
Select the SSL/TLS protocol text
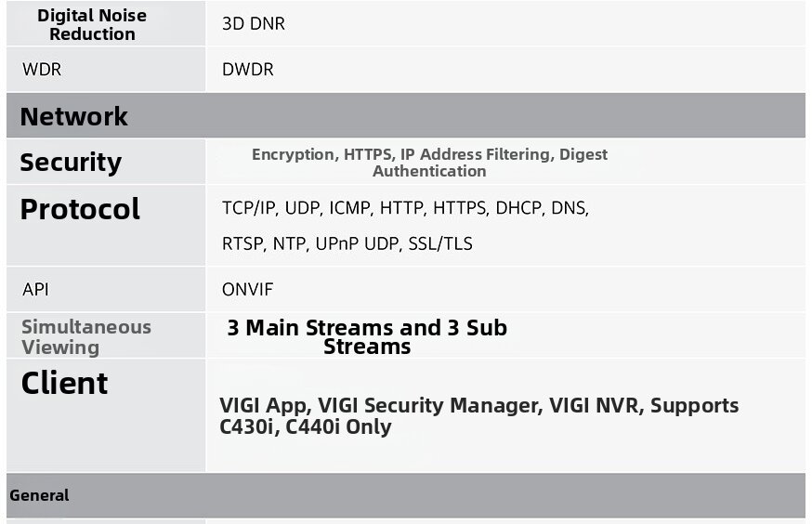440,243
